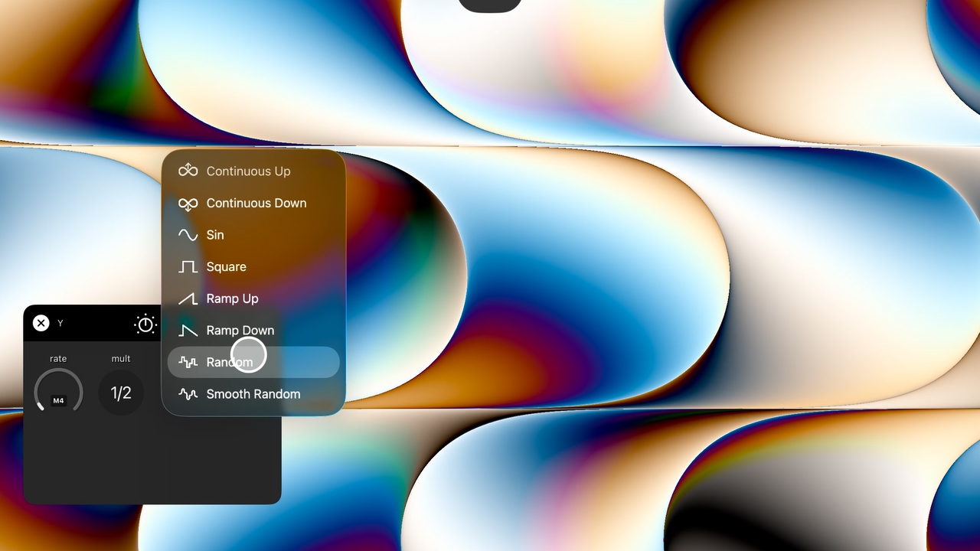The image size is (980, 551).
Task: Click the stepped Random waveform icon
Action: point(188,362)
